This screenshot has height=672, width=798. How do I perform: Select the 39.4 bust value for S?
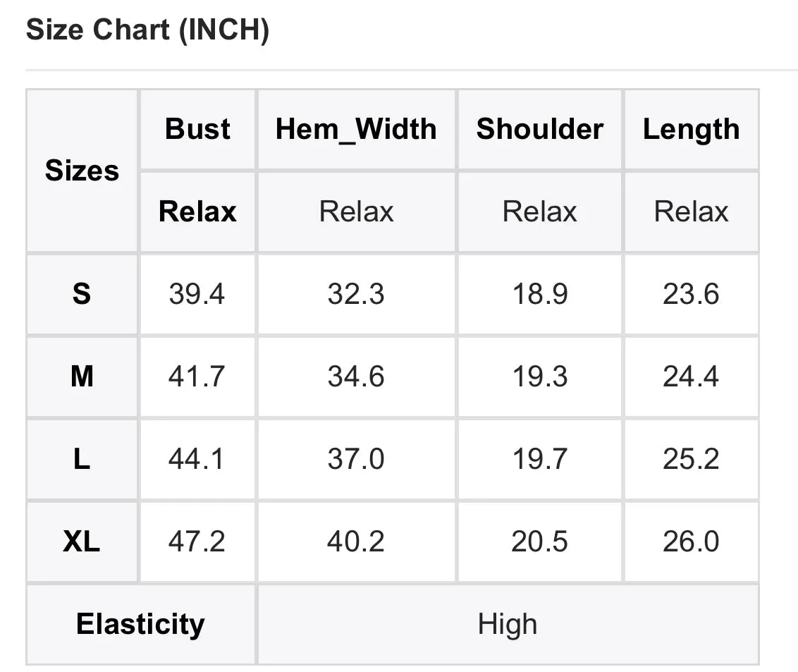(197, 294)
